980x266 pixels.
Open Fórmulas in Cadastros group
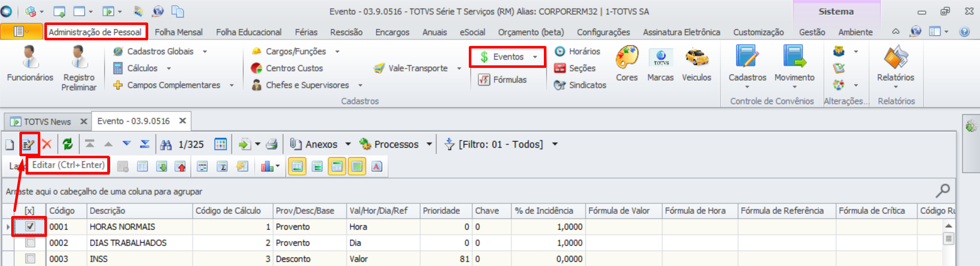pos(503,80)
